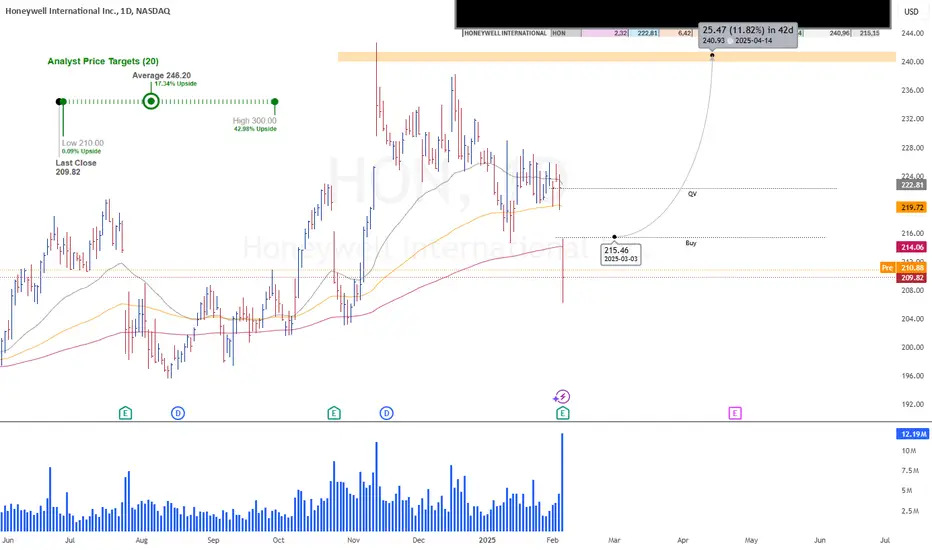Viewport: 932px width, 550px height.
Task: Click the Honeywell International Inc. chart title
Action: point(88,11)
